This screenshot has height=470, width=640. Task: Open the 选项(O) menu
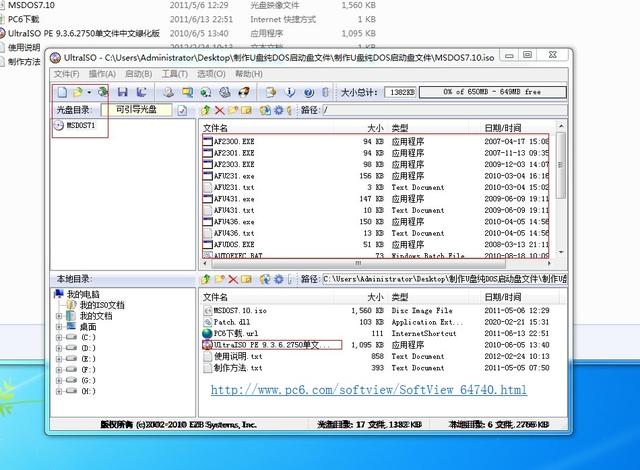coord(211,74)
